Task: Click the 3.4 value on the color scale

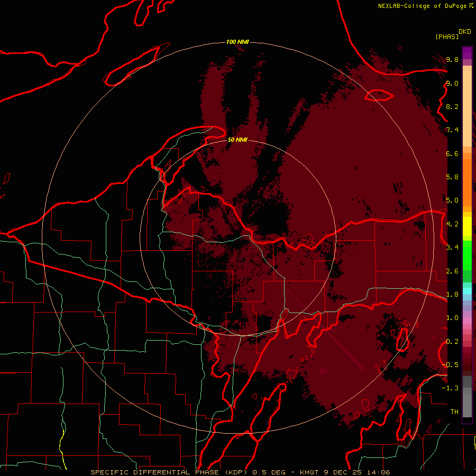Action: [452, 248]
